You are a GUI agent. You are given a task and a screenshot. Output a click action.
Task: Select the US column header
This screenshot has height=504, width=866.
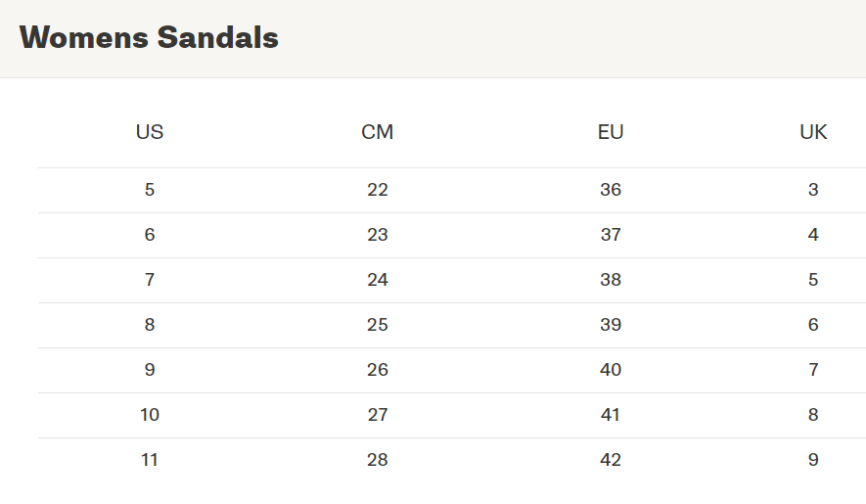pos(150,132)
